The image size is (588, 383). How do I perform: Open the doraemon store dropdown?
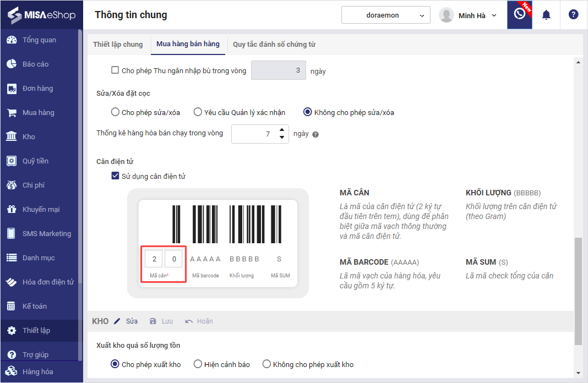click(385, 15)
